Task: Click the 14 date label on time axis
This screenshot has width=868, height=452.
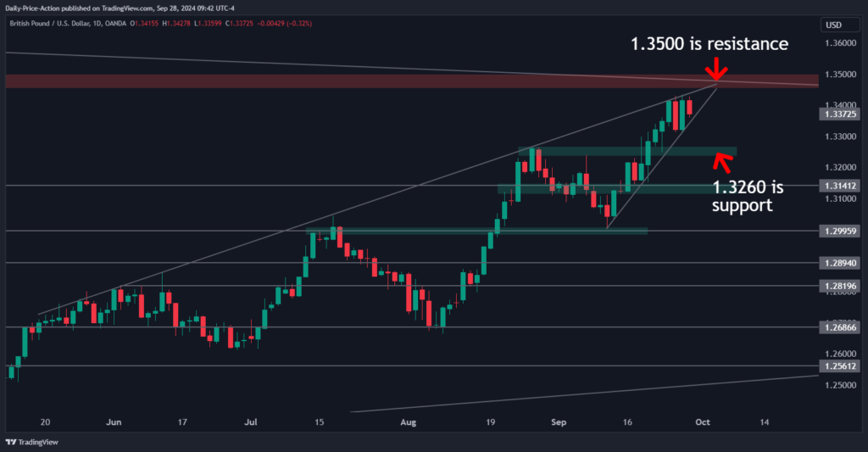Action: pyautogui.click(x=765, y=422)
